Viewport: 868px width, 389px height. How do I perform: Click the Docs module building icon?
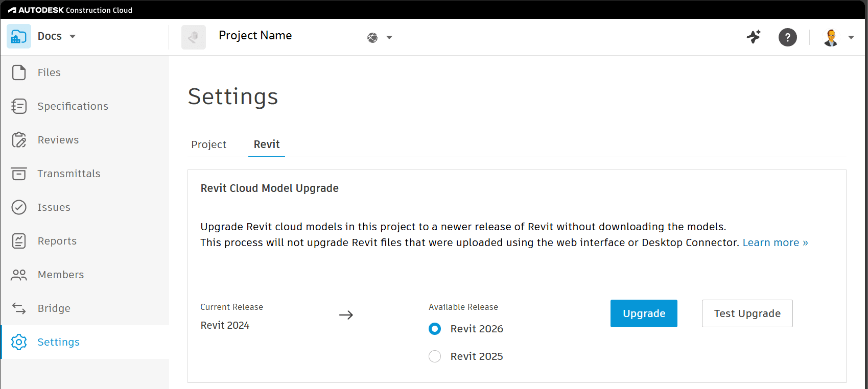click(x=19, y=36)
